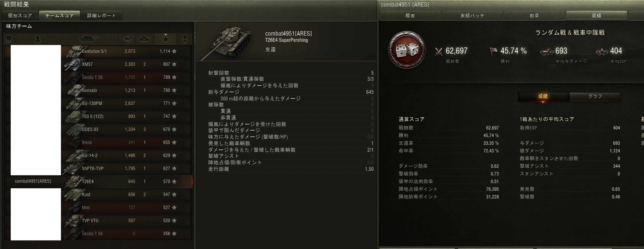The width and height of the screenshot is (644, 249).
Task: Select the Centurion 5/1 player row
Action: click(98, 51)
